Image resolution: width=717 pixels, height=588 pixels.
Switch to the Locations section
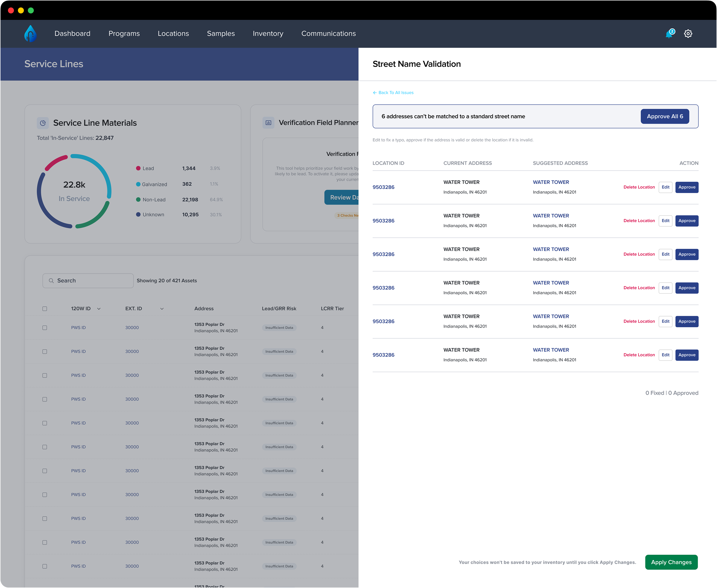(x=174, y=34)
